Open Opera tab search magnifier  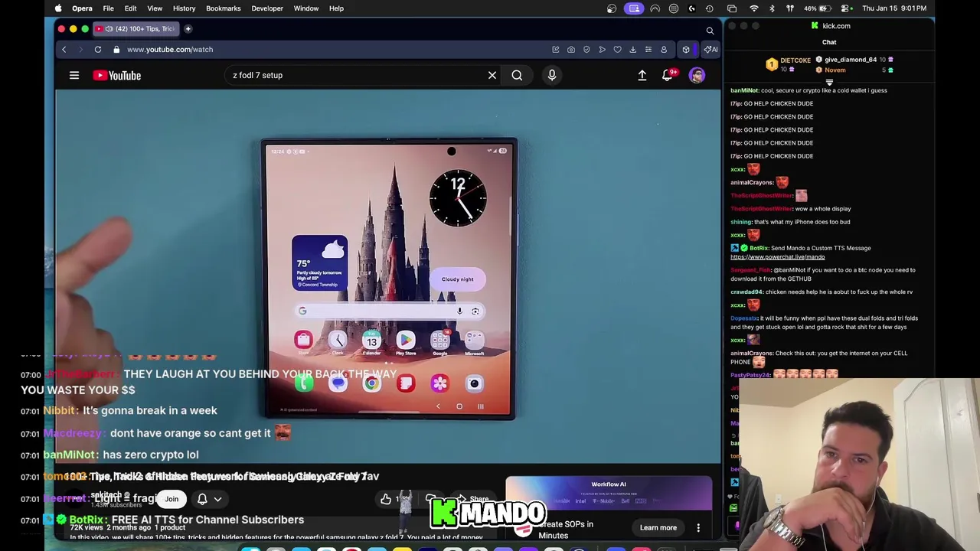pyautogui.click(x=710, y=31)
